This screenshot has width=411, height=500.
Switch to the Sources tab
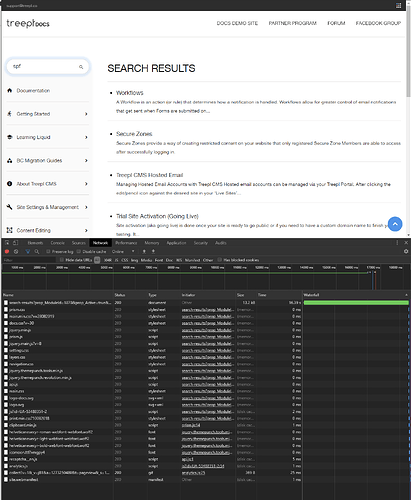[79, 243]
